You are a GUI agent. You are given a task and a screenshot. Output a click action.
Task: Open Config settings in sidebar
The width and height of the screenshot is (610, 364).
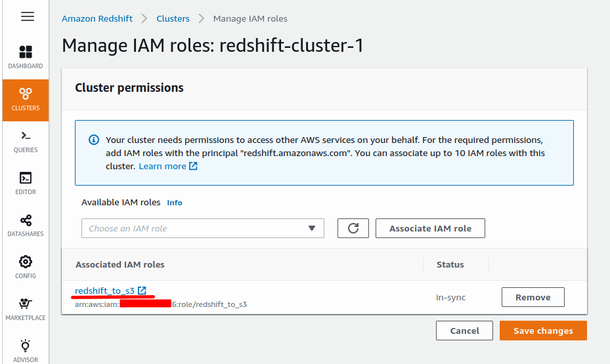pyautogui.click(x=26, y=268)
